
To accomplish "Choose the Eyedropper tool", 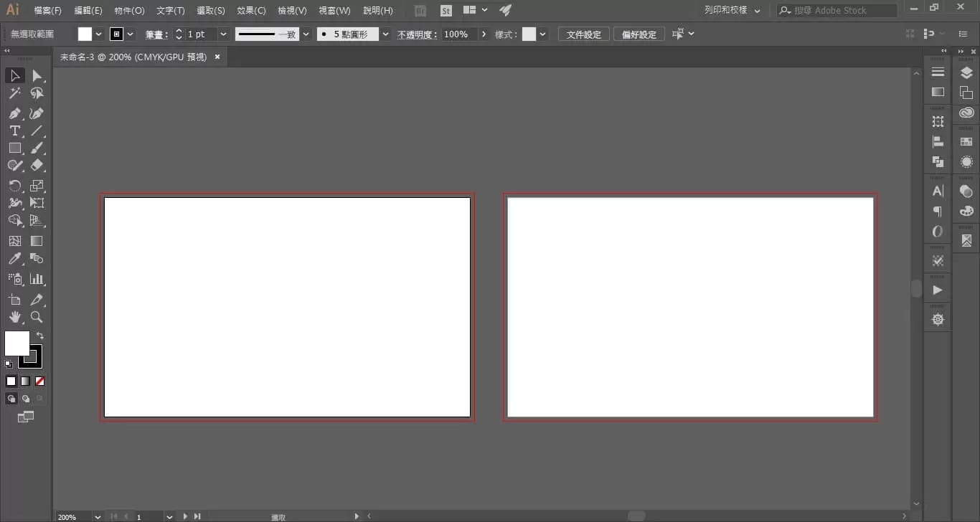I will (x=14, y=259).
